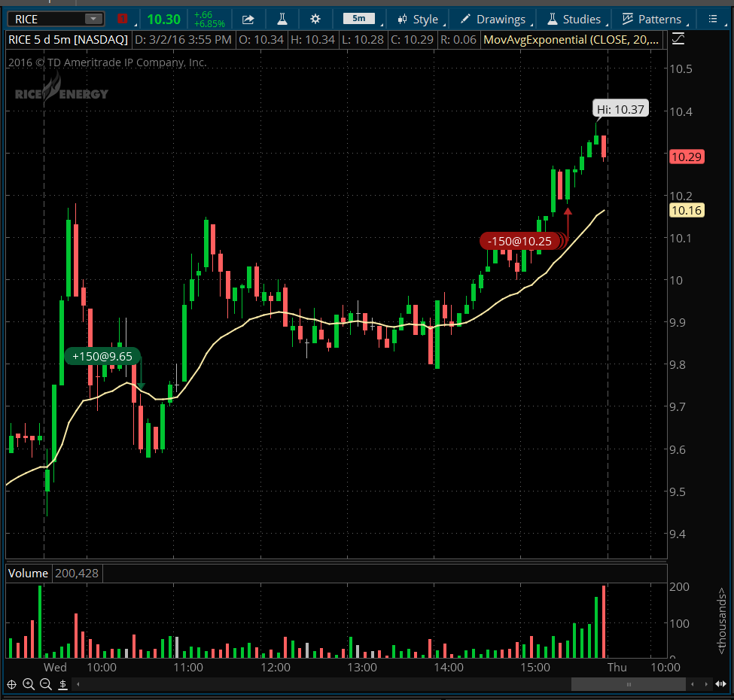Click the chart scale toggle icon above price axis
Viewport: 734px width, 700px height.
point(678,39)
